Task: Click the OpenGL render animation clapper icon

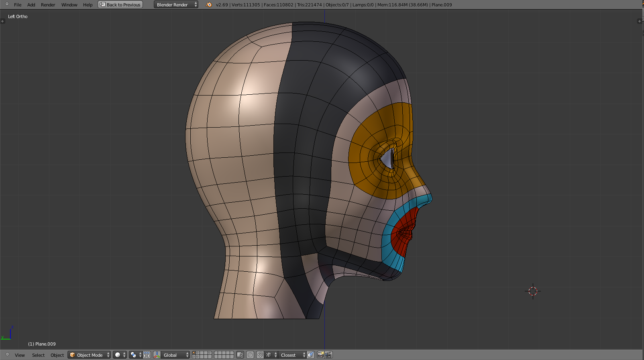Action: tap(328, 355)
